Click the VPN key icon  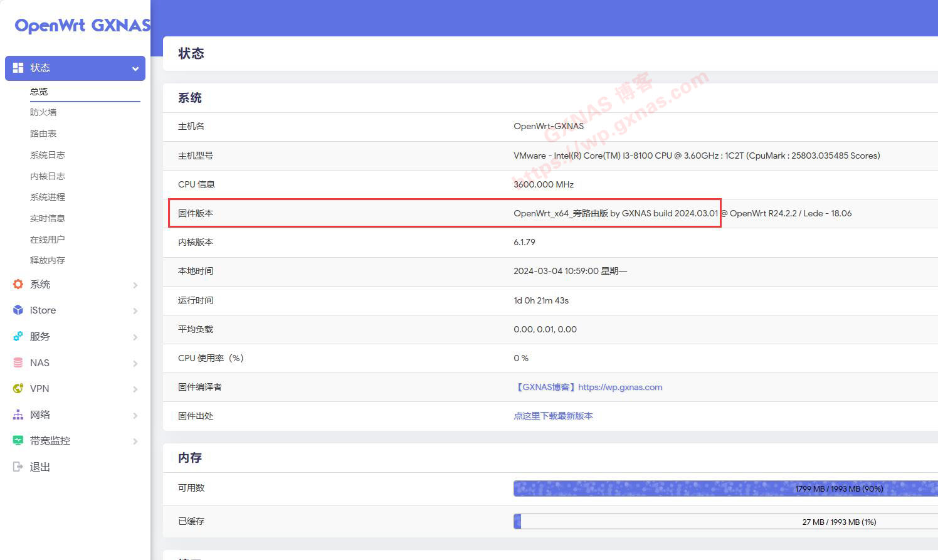click(x=18, y=388)
